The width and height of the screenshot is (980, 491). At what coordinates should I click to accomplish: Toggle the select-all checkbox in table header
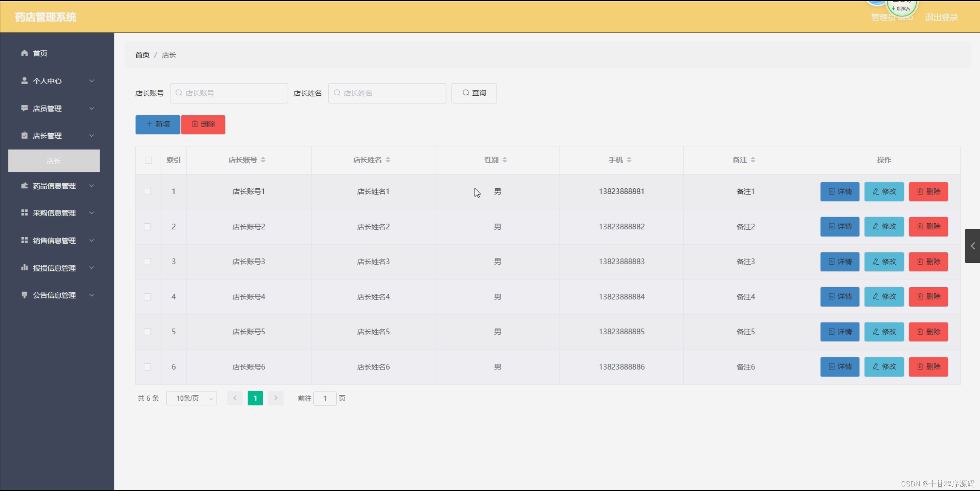pos(148,160)
